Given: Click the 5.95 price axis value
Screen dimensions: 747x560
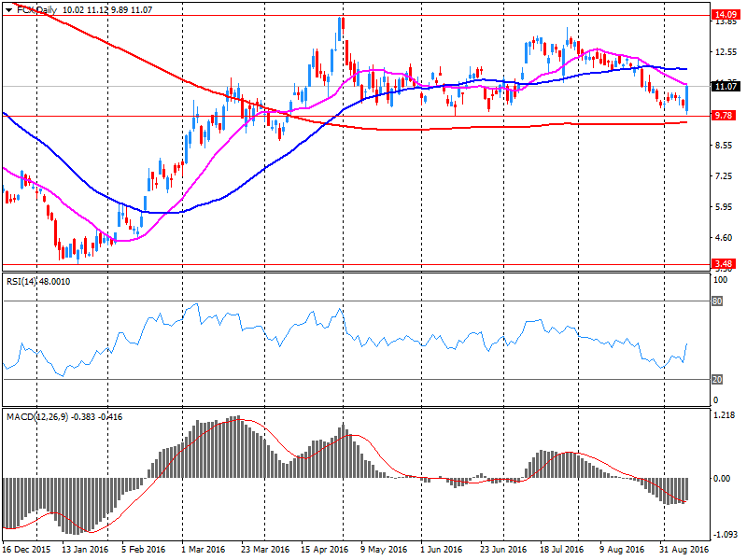Looking at the screenshot, I should coord(725,206).
